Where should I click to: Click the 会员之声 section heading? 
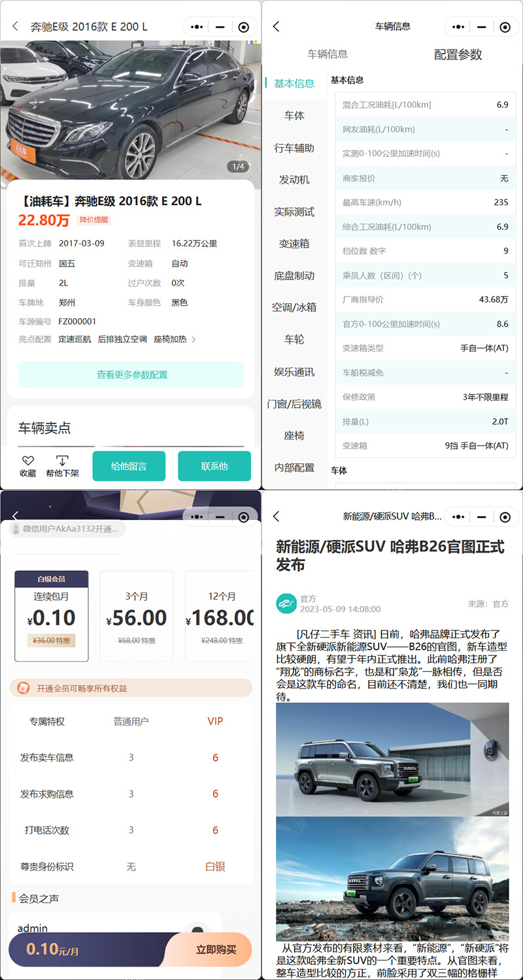coord(39,898)
